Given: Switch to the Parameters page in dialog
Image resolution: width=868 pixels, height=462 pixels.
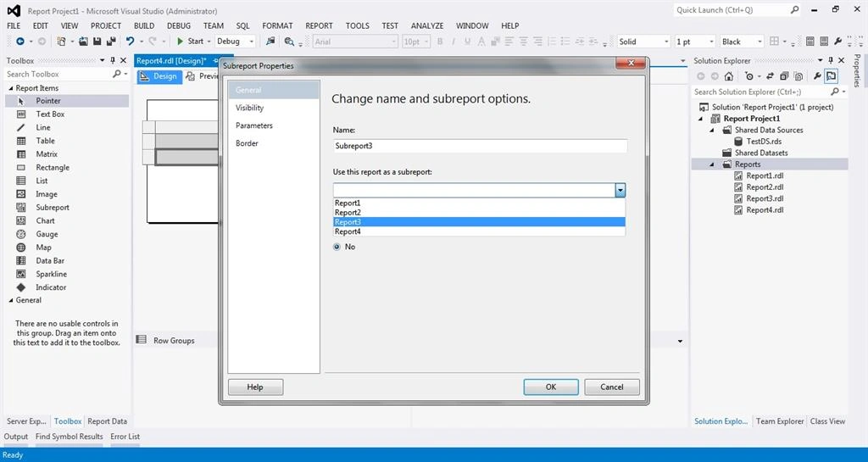Looking at the screenshot, I should [x=254, y=125].
